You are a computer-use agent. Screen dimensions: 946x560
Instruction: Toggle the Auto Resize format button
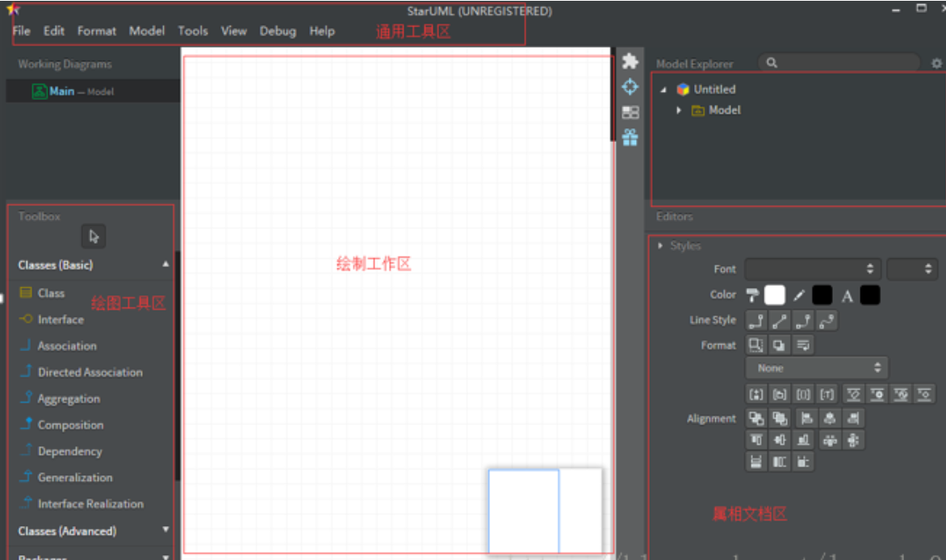756,345
